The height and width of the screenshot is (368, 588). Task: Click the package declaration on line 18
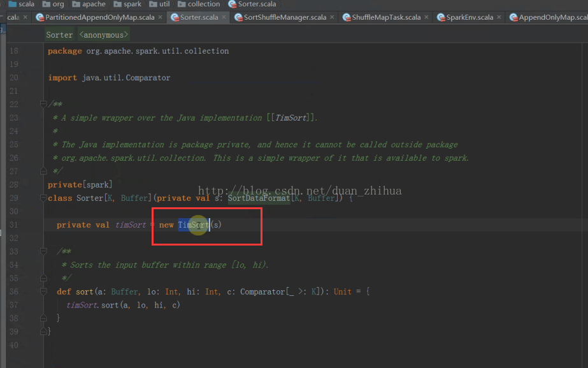[x=138, y=51]
